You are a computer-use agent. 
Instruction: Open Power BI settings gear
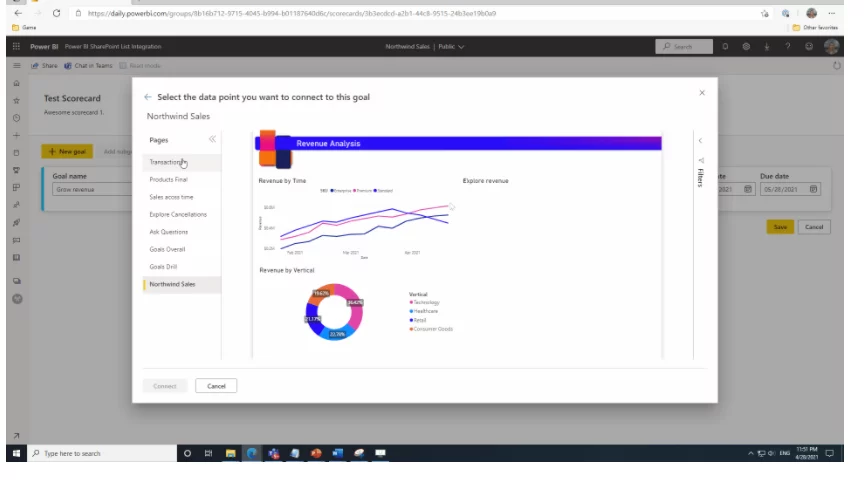click(x=746, y=46)
